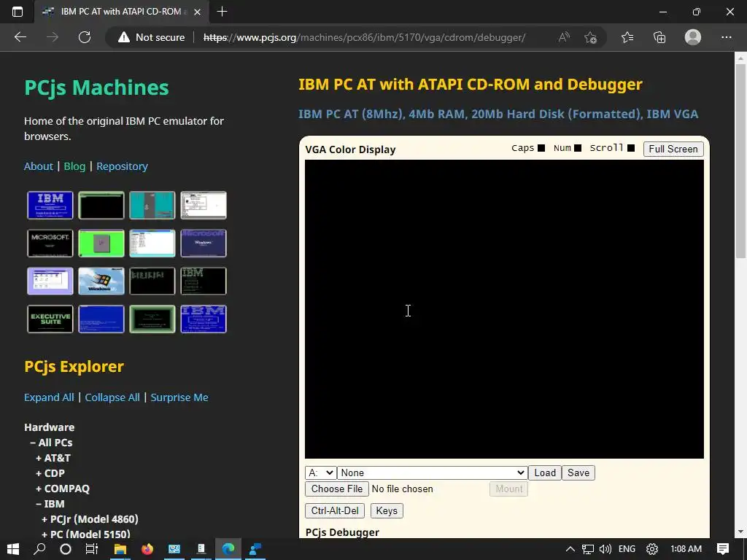Viewport: 747px width, 560px height.
Task: Click the Collapse All link
Action: pyautogui.click(x=112, y=397)
